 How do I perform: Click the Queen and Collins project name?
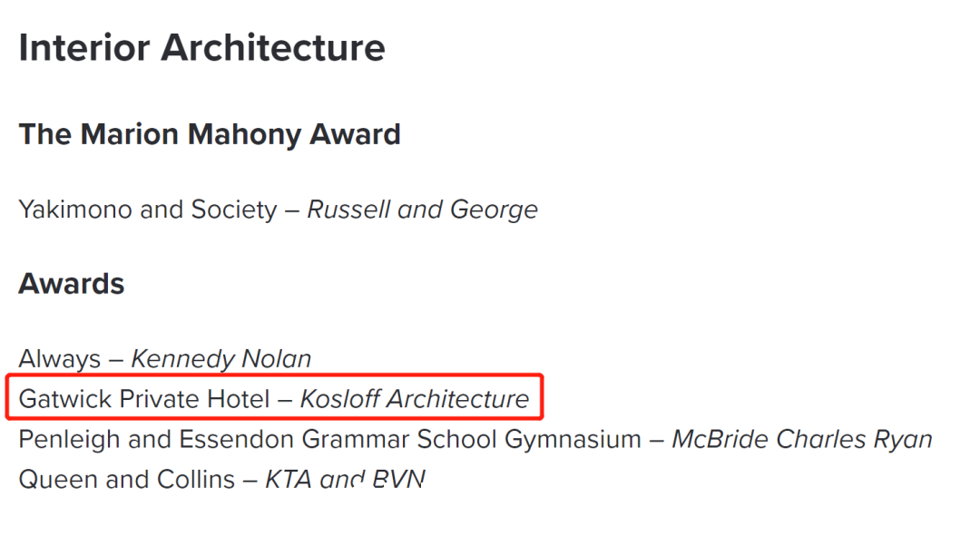(x=127, y=480)
